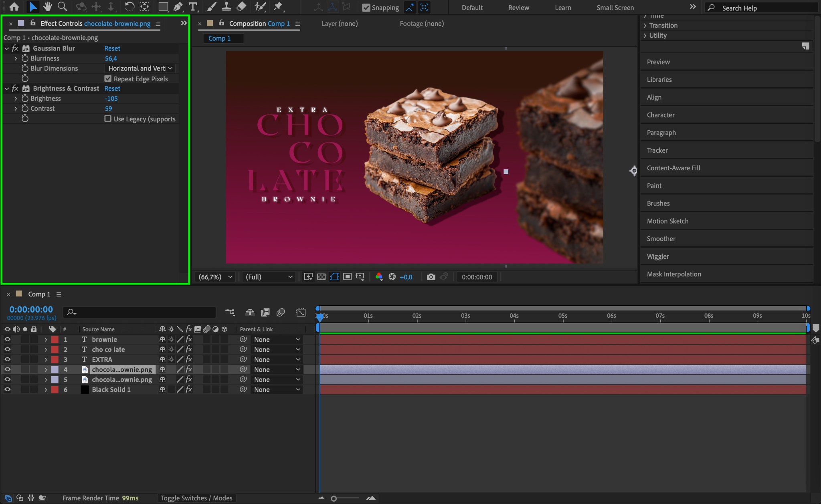Image resolution: width=821 pixels, height=504 pixels.
Task: Expand the brownie text layer
Action: click(46, 339)
